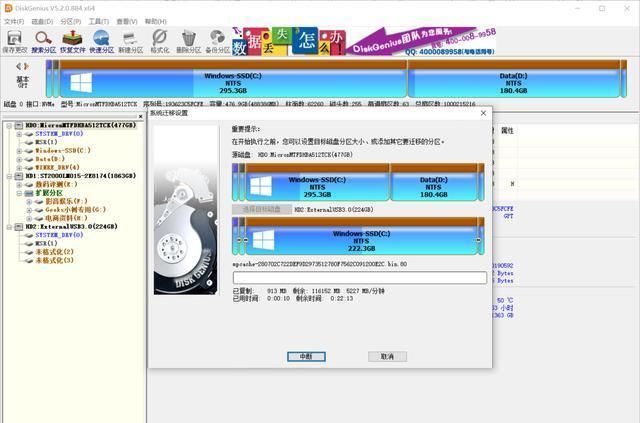Go to previous disk with left arrow

(x=18, y=66)
